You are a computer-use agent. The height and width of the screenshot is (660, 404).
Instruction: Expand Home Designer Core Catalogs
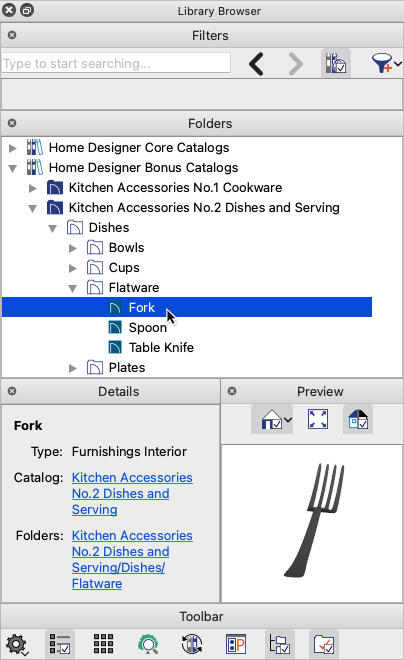[13, 148]
